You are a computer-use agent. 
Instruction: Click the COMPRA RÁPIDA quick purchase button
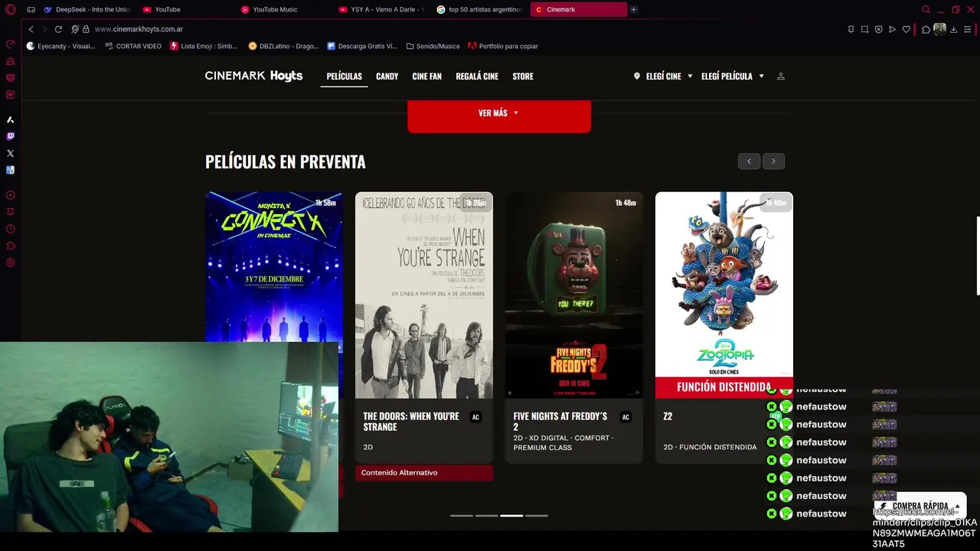pyautogui.click(x=920, y=506)
